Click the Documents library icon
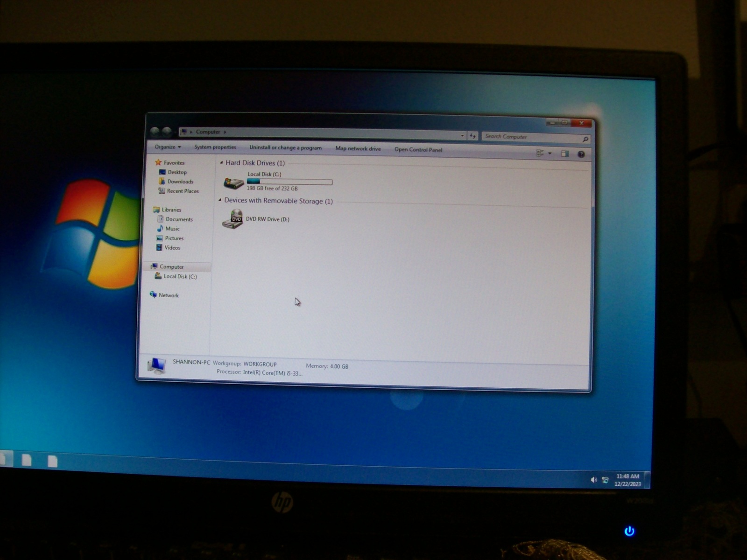 (x=160, y=219)
